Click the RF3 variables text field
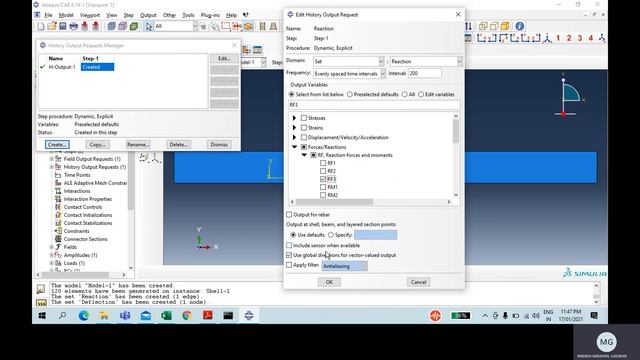The height and width of the screenshot is (360, 640). (x=374, y=105)
